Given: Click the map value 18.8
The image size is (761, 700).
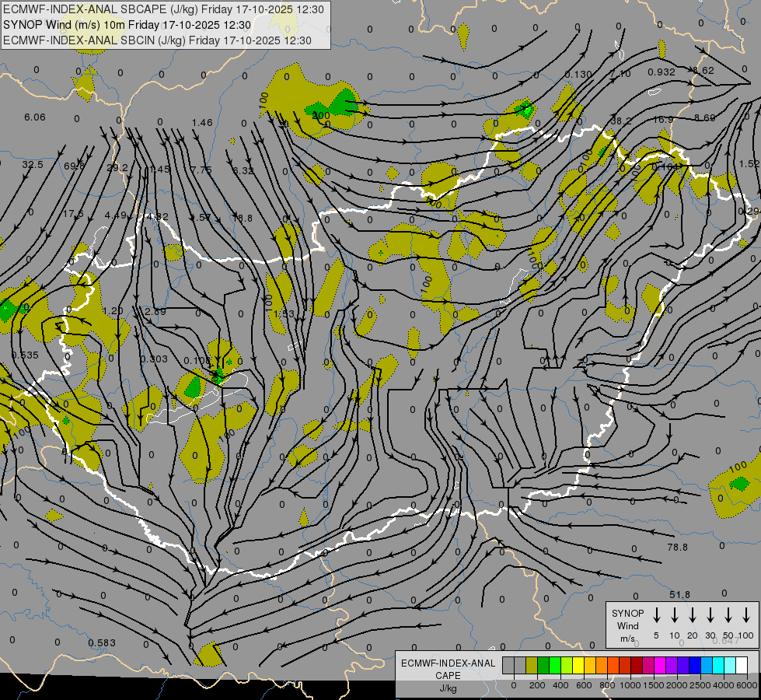Looking at the screenshot, I should click(x=243, y=218).
